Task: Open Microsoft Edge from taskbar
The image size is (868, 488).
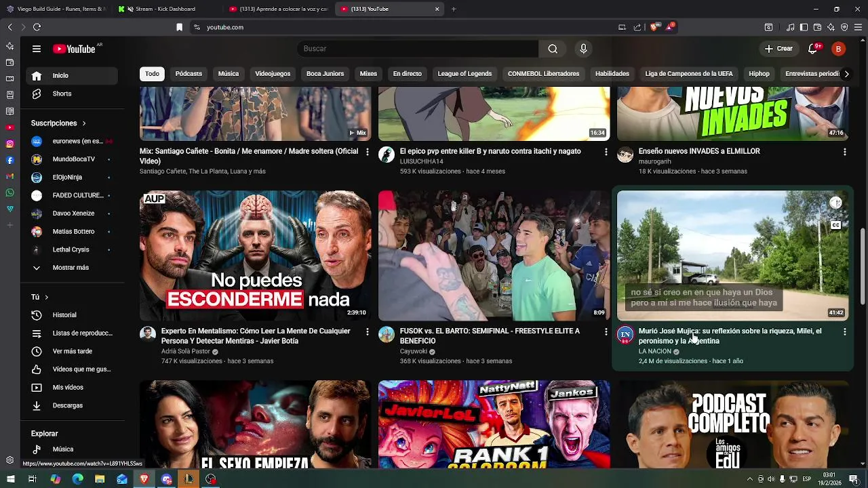Action: coord(77,479)
